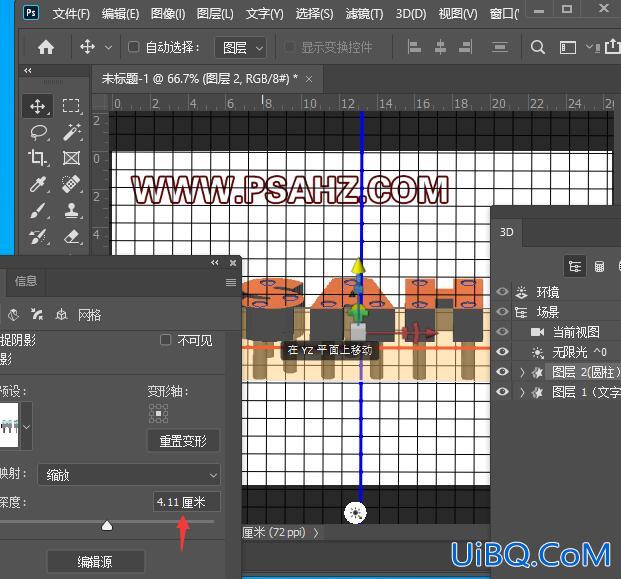621x579 pixels.
Task: Open the 图层 auto-select dropdown
Action: coord(240,48)
